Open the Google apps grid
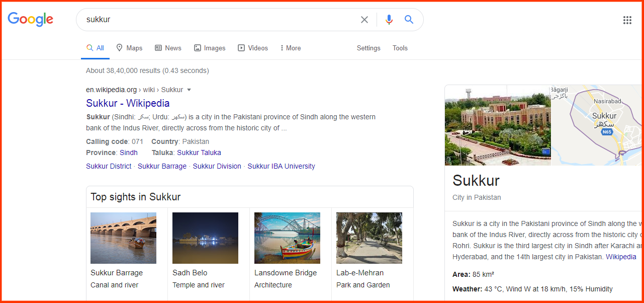This screenshot has width=644, height=303. coord(627,20)
